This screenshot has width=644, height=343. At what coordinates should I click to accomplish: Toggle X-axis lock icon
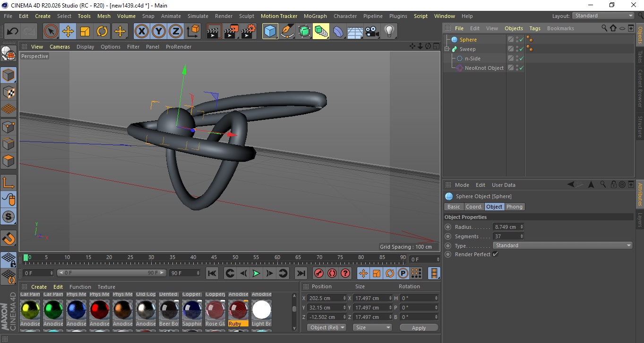point(141,32)
